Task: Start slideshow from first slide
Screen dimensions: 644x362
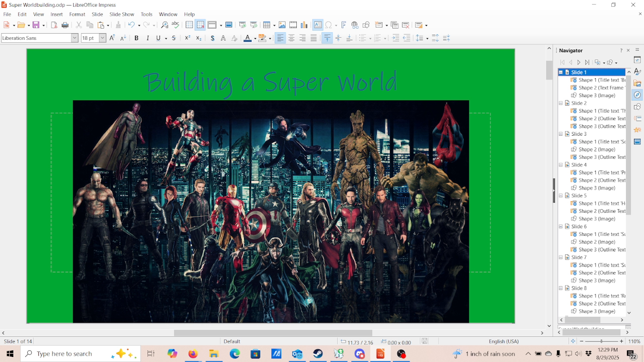Action: point(242,24)
